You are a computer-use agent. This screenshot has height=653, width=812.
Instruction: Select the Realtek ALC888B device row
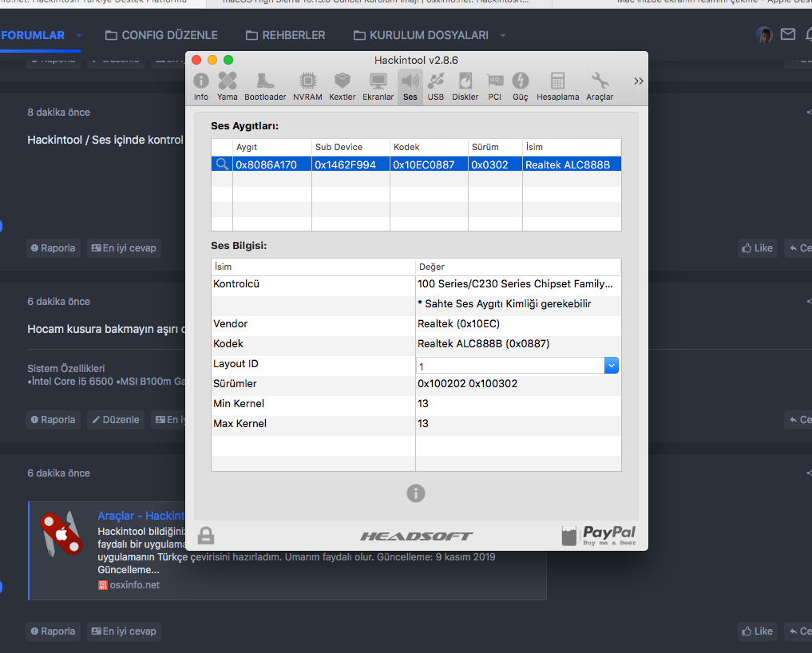click(x=416, y=164)
